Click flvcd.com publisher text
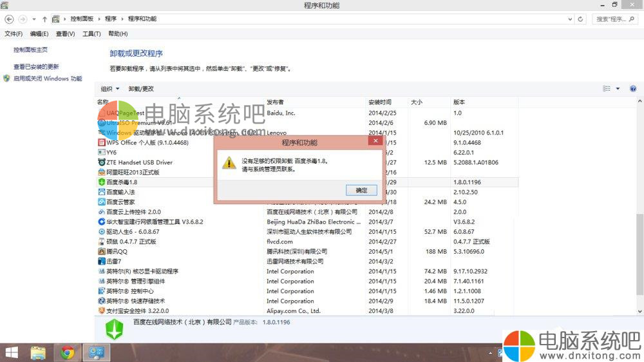Viewport: 644px width, 362px height. [279, 242]
